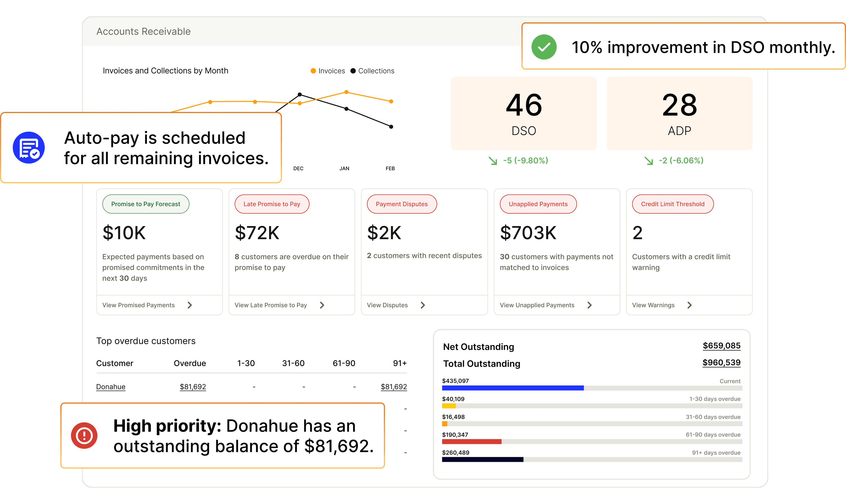
Task: Open View Late Promise to Pay link
Action: point(271,305)
